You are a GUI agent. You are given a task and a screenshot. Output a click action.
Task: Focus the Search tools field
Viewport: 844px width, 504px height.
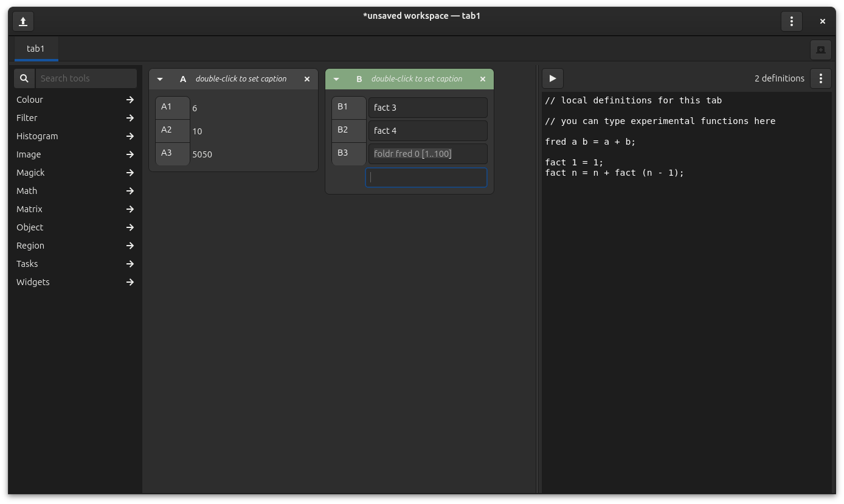point(86,78)
